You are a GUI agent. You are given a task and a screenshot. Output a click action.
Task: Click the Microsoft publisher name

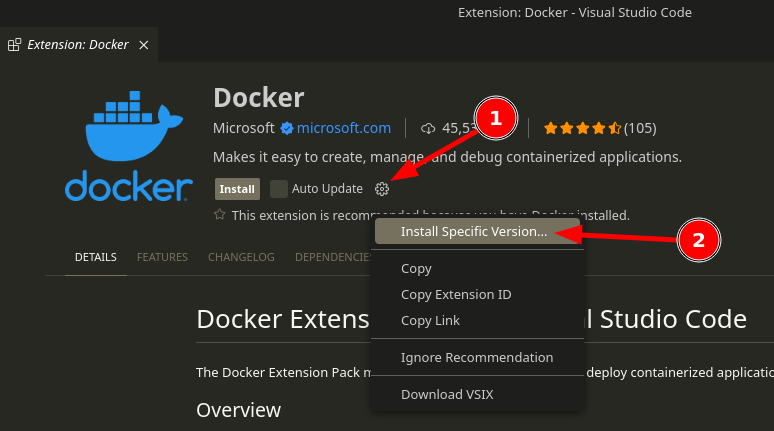click(243, 128)
